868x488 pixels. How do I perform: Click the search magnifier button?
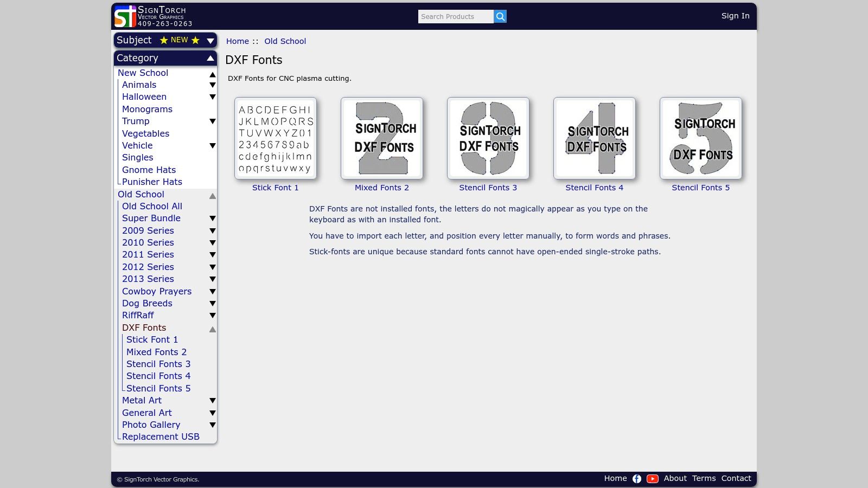[x=500, y=17]
